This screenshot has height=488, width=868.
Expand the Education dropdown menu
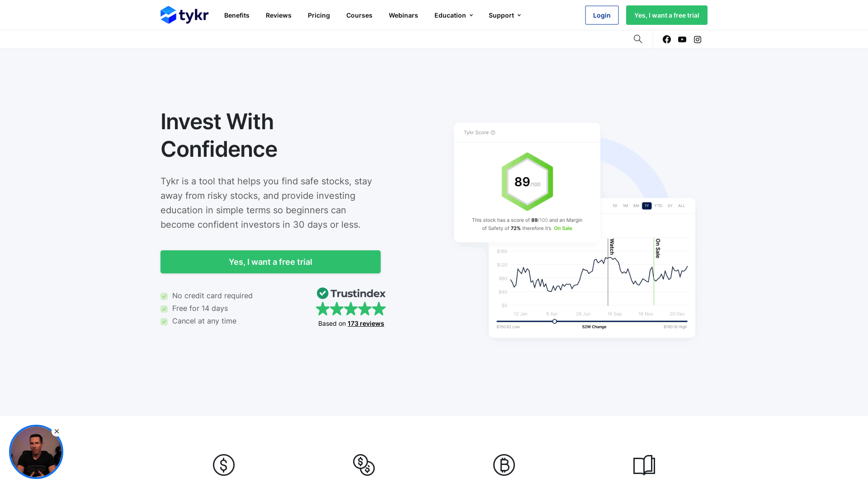[453, 15]
